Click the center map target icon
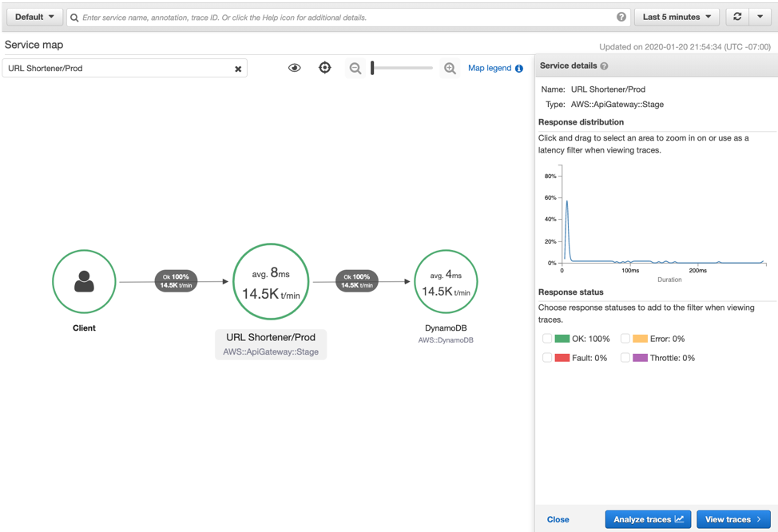This screenshot has height=532, width=778. pos(324,67)
